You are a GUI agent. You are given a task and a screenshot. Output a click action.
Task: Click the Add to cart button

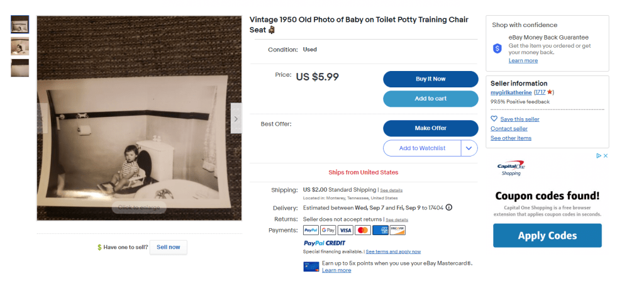click(x=431, y=99)
